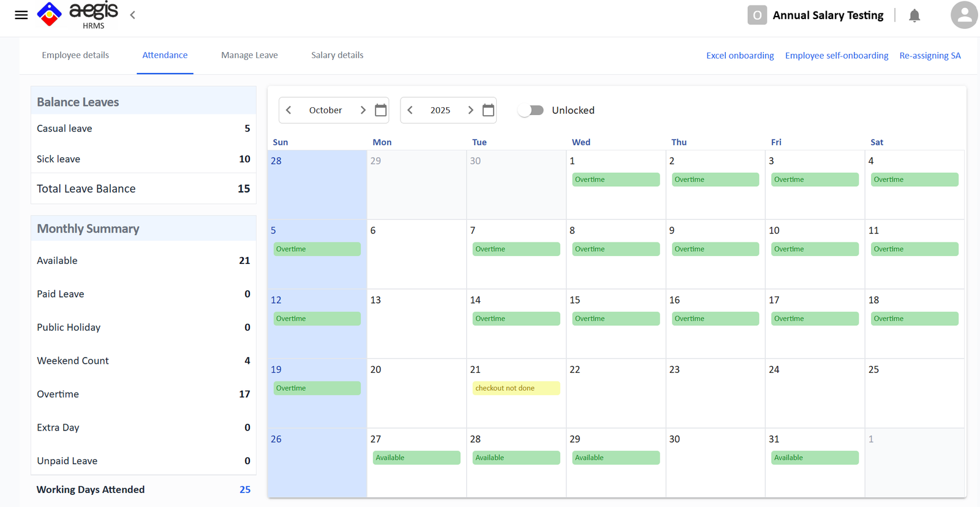Open the year calendar picker icon

[x=488, y=110]
